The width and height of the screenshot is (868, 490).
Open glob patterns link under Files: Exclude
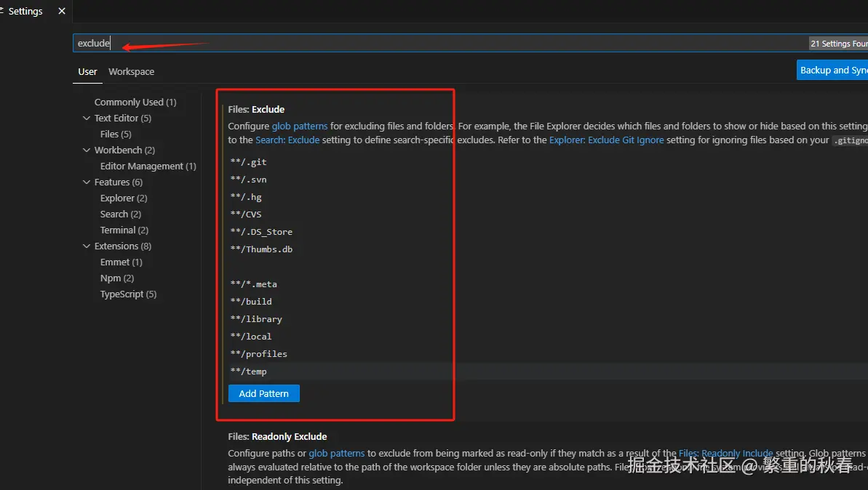[300, 126]
